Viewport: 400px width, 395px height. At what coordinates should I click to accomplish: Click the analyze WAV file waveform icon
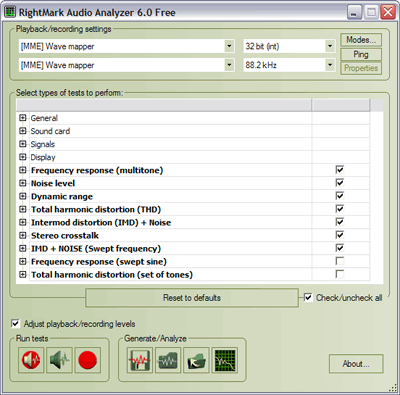[168, 360]
